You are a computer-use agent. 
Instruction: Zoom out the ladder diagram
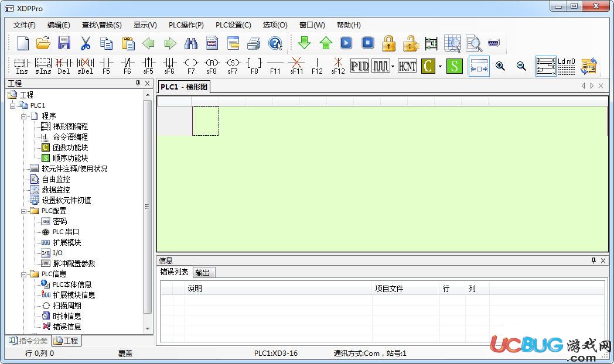[x=521, y=66]
